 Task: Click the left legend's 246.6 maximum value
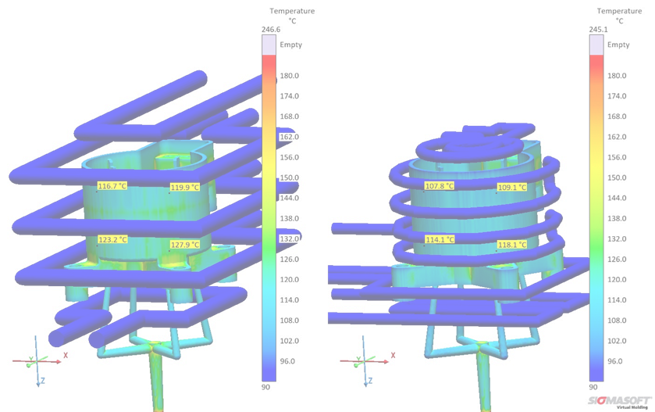click(267, 31)
